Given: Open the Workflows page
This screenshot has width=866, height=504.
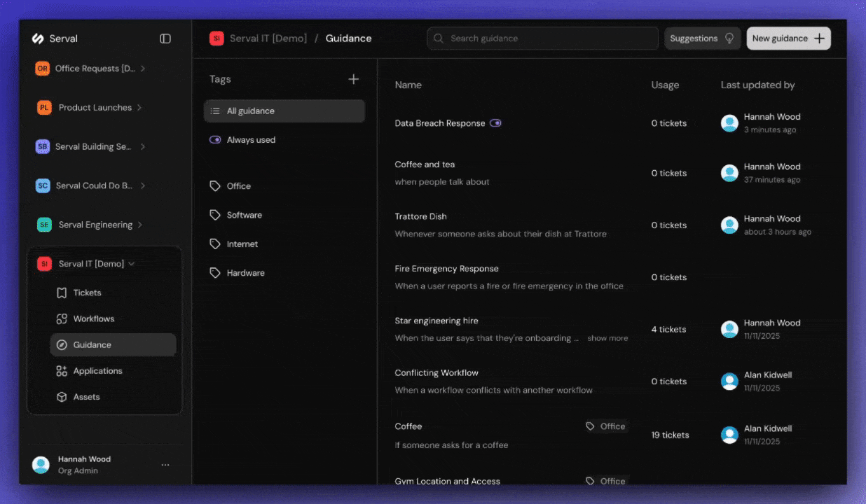Looking at the screenshot, I should tap(113, 318).
